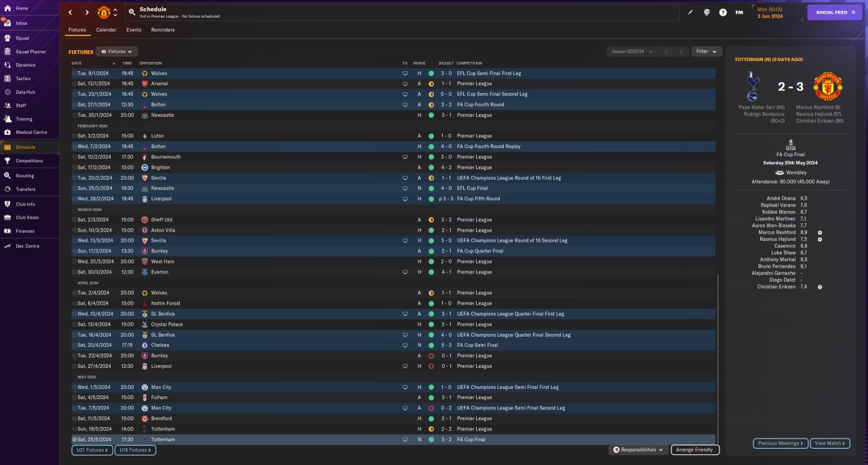868x465 pixels.
Task: Open U21 Fixtures
Action: [x=92, y=450]
